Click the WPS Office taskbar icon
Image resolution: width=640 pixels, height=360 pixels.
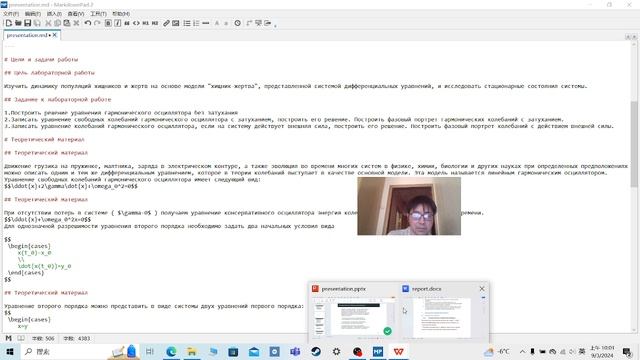coord(398,351)
